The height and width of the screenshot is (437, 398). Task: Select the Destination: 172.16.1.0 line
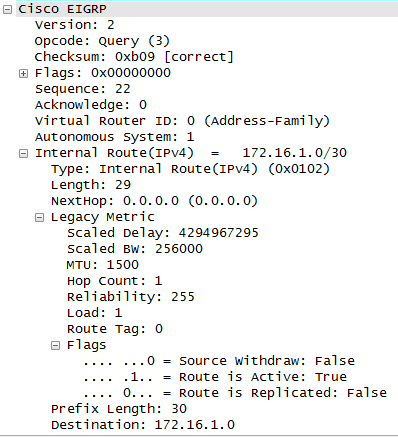(x=143, y=425)
